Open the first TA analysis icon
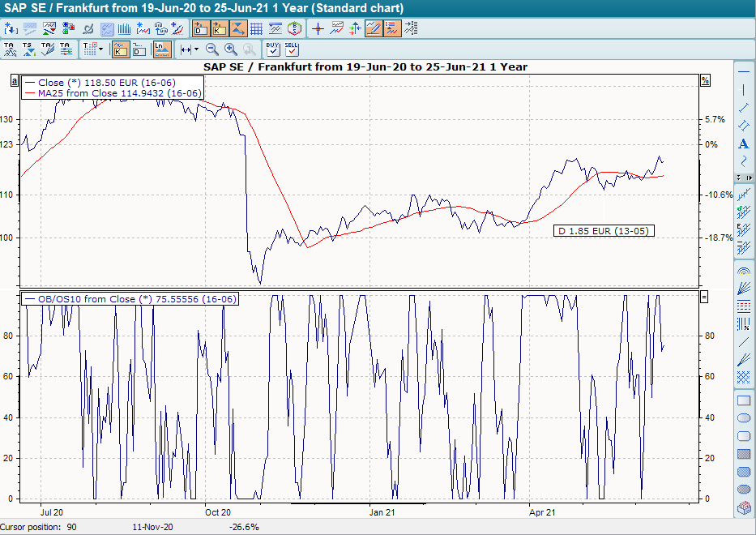 tap(10, 48)
